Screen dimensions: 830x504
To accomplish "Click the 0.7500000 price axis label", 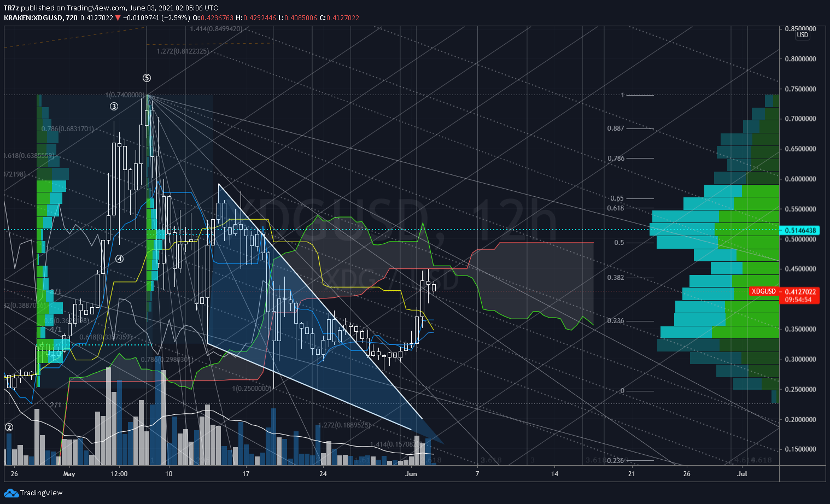I will coord(800,89).
